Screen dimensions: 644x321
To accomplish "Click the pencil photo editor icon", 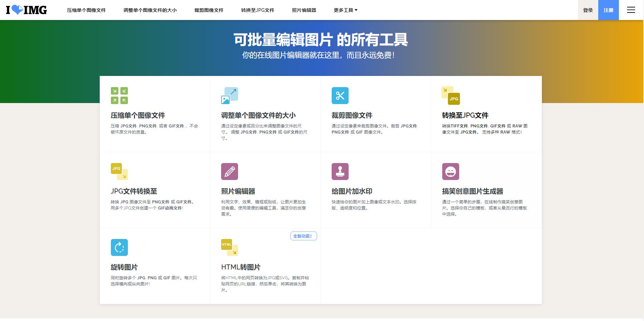I will click(x=230, y=171).
